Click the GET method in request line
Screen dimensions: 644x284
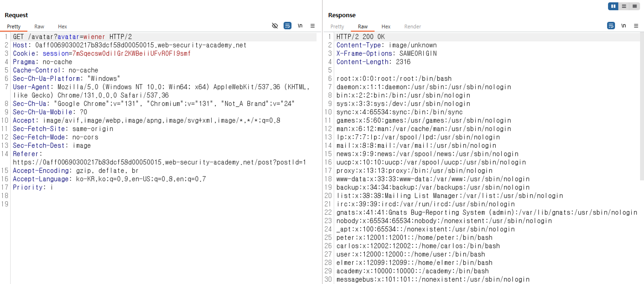click(18, 37)
